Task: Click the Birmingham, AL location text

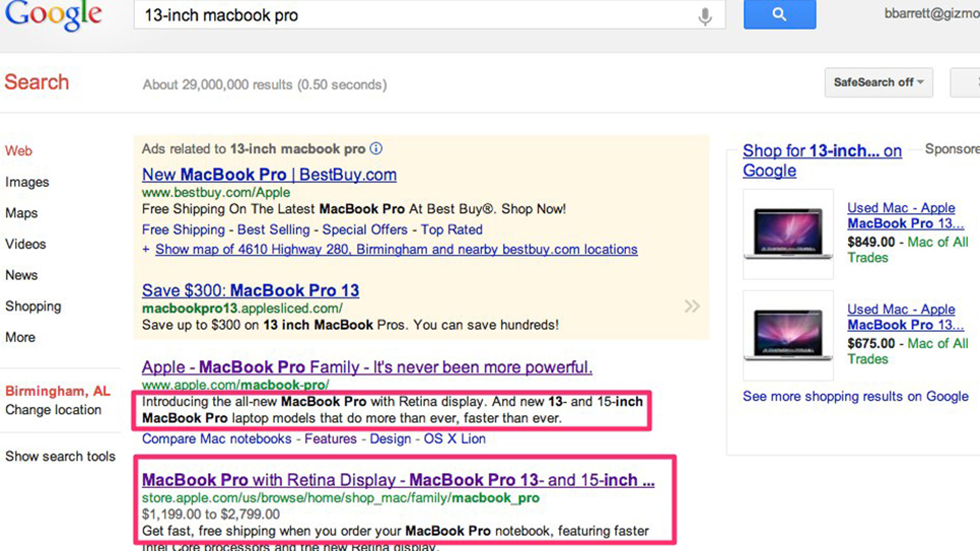Action: point(58,391)
